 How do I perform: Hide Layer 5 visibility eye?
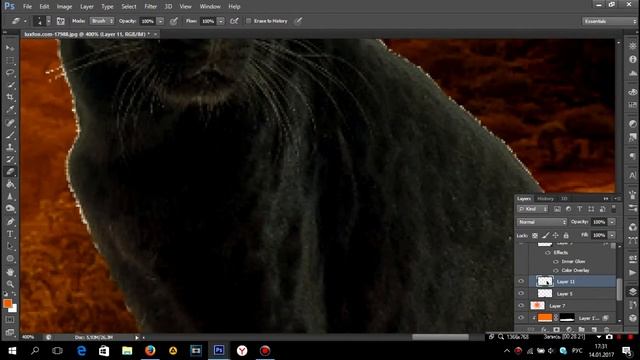click(521, 293)
